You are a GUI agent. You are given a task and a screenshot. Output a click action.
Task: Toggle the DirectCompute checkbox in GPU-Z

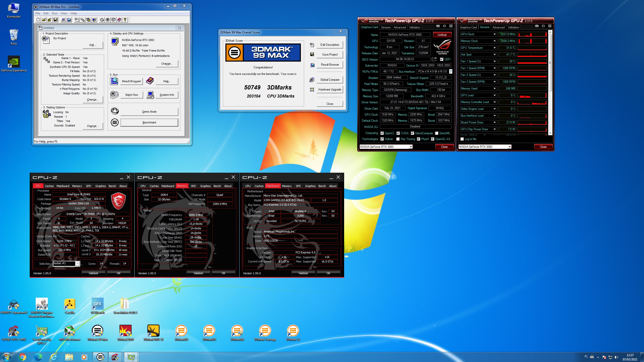(413, 133)
